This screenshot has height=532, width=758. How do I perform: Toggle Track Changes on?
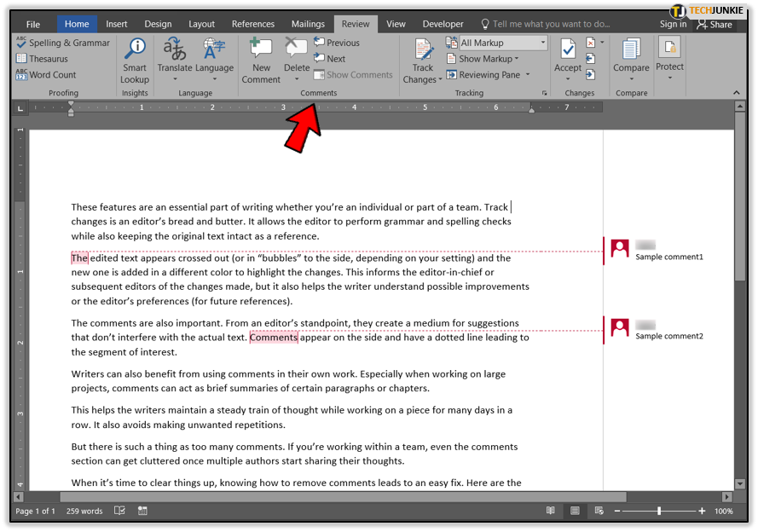point(423,61)
